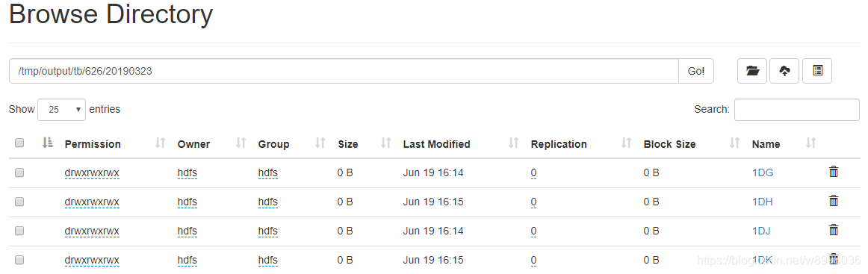Sort the table by the Name column
868x274 pixels.
point(811,143)
